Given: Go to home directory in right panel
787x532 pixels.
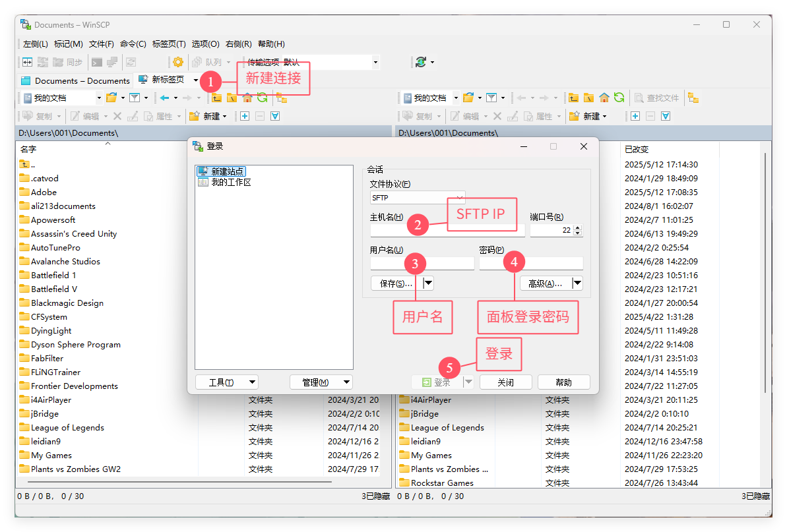Looking at the screenshot, I should point(604,98).
